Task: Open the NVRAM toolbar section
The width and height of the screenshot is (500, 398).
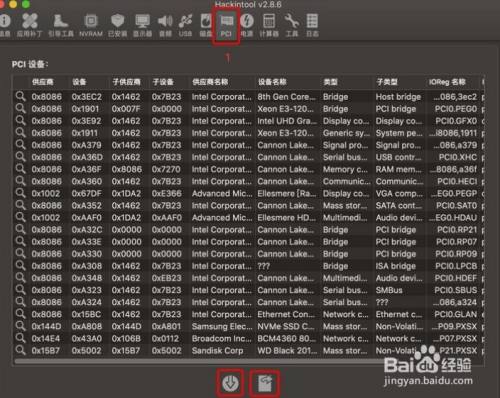Action: [91, 25]
